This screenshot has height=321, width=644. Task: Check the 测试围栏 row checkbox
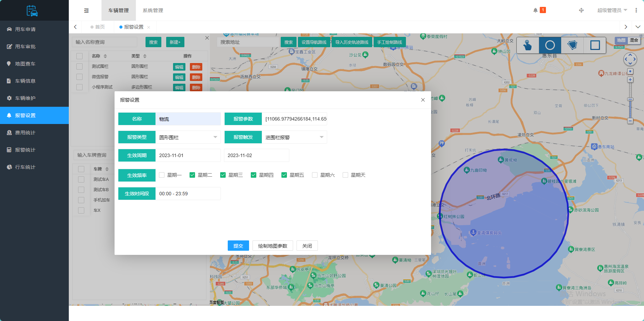[79, 66]
